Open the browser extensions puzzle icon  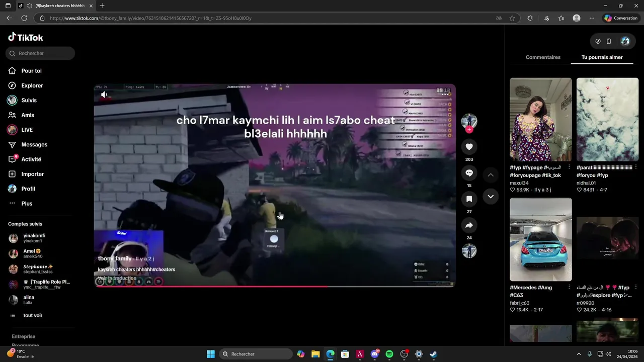[x=530, y=18]
